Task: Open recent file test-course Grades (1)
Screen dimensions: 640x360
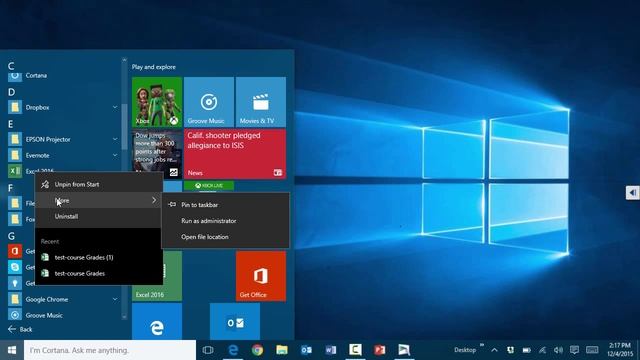Action: [98, 257]
